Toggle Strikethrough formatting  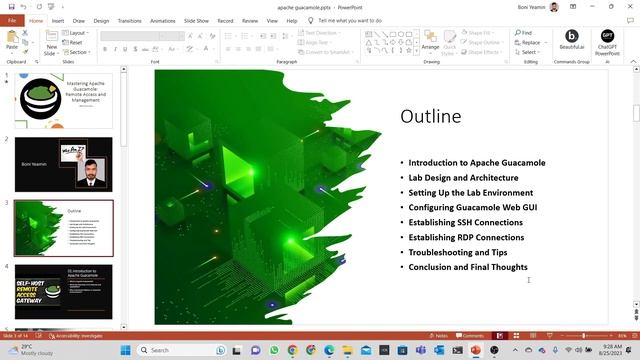pyautogui.click(x=145, y=49)
